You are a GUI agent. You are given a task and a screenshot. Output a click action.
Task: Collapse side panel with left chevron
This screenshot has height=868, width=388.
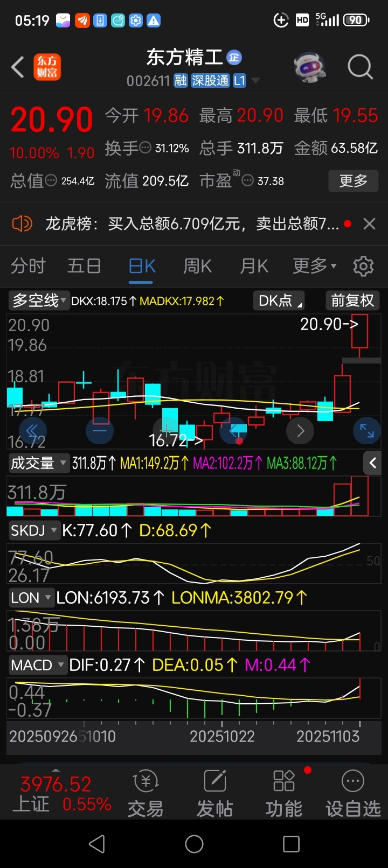point(373,463)
